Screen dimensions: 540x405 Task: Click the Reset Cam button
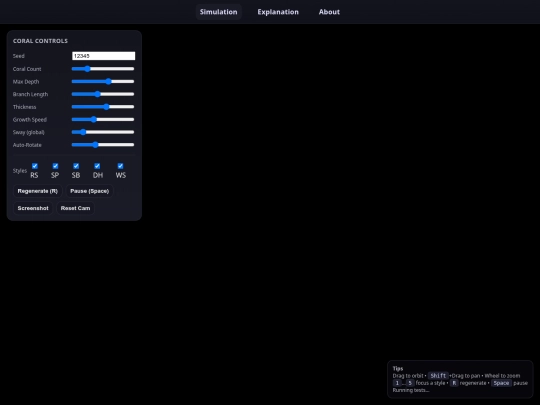point(75,208)
